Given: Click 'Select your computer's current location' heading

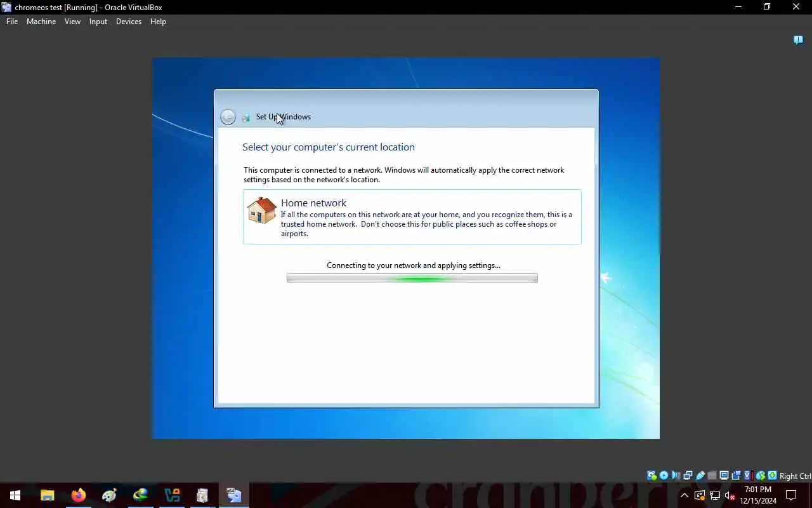Looking at the screenshot, I should point(329,147).
